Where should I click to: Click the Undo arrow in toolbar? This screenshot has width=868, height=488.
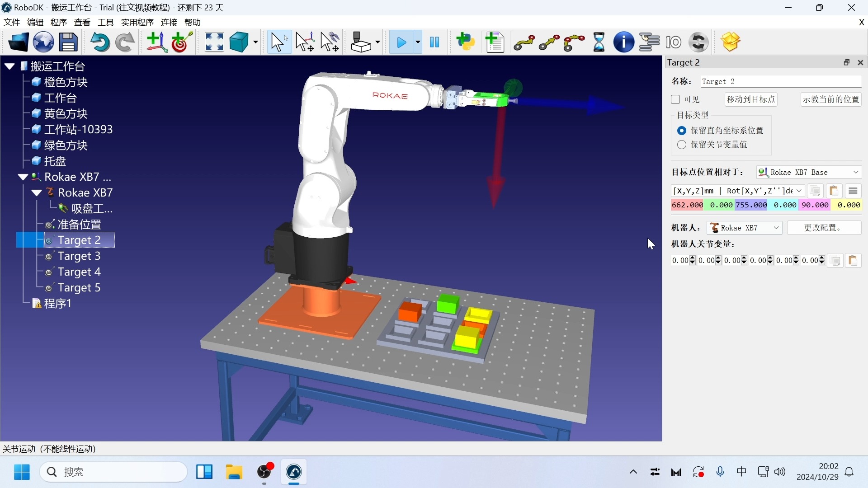(99, 42)
